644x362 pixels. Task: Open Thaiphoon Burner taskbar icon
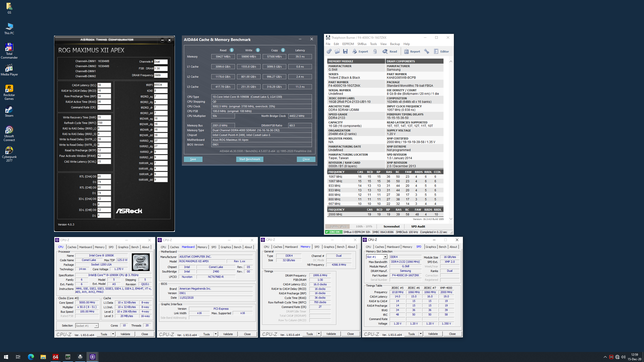point(80,357)
